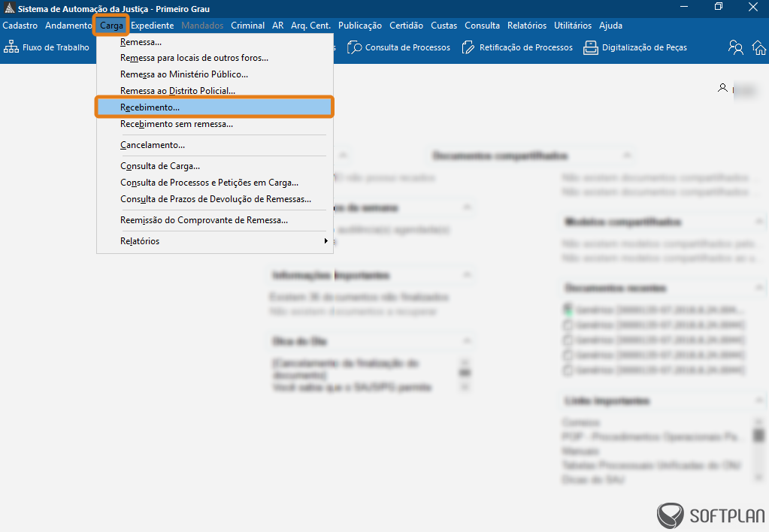Open the Arq. Cent. menu
Screen dimensions: 769x532
(310, 25)
